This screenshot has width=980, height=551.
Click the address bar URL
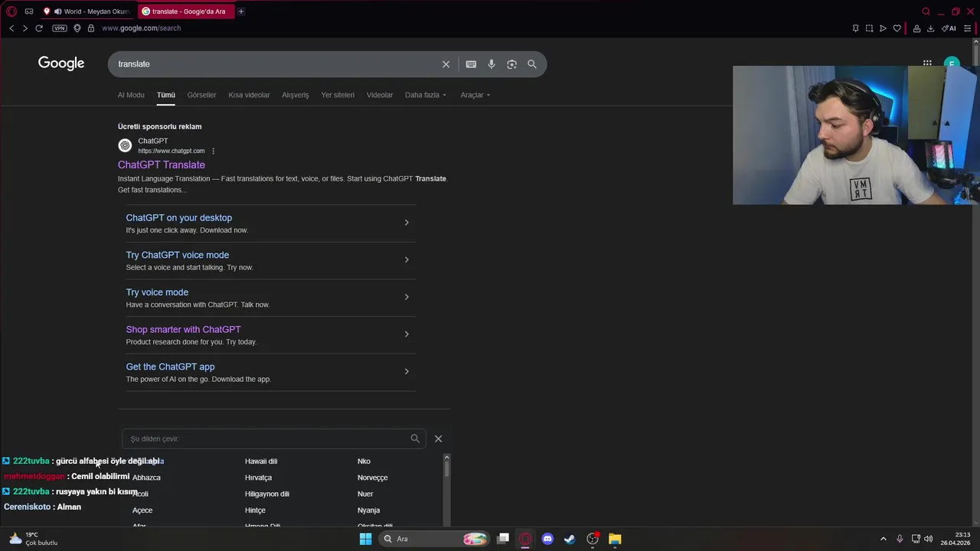point(141,28)
